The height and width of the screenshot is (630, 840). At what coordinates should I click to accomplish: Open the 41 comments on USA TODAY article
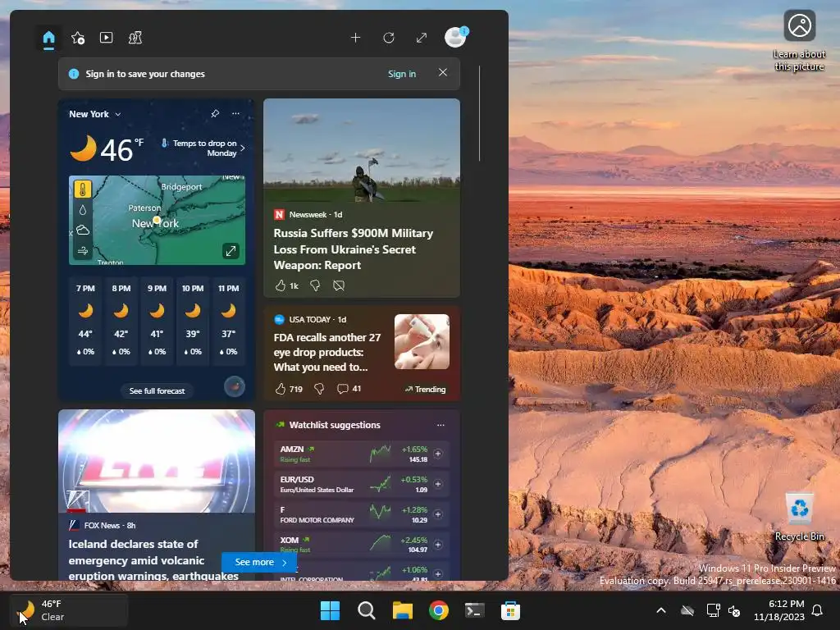pos(349,389)
